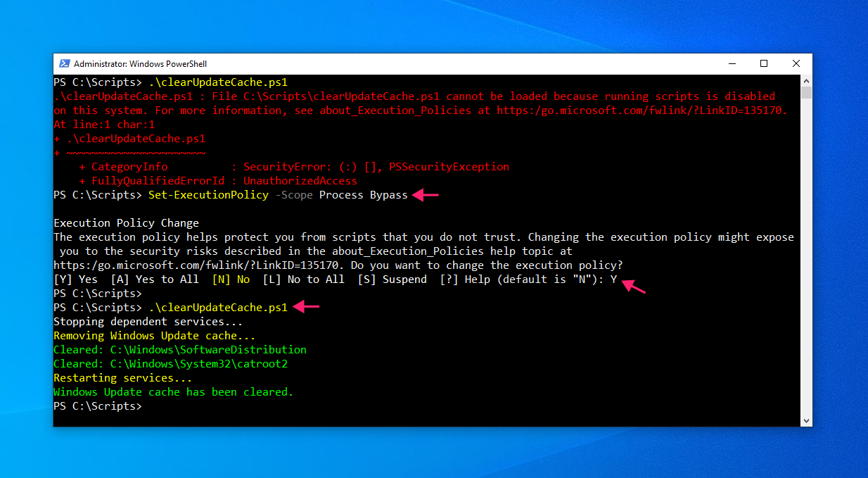
Task: Click 'At line:1 char:1' error text
Action: (104, 125)
